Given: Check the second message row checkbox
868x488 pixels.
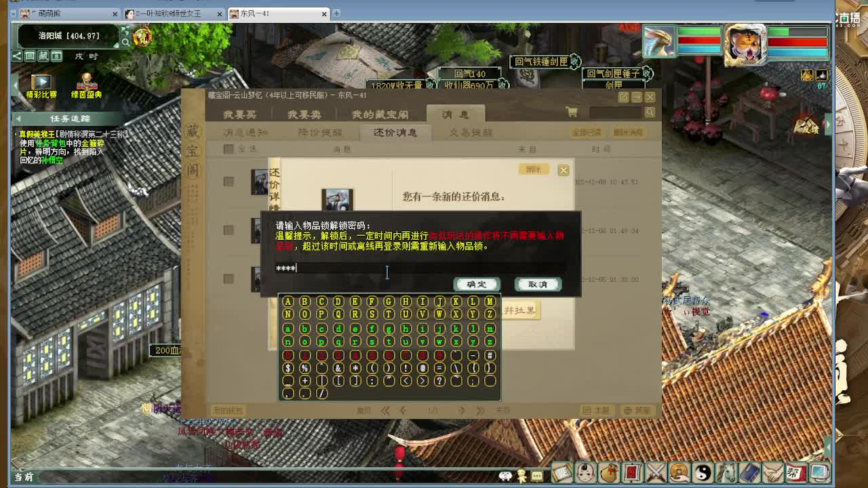Looking at the screenshot, I should click(x=229, y=230).
